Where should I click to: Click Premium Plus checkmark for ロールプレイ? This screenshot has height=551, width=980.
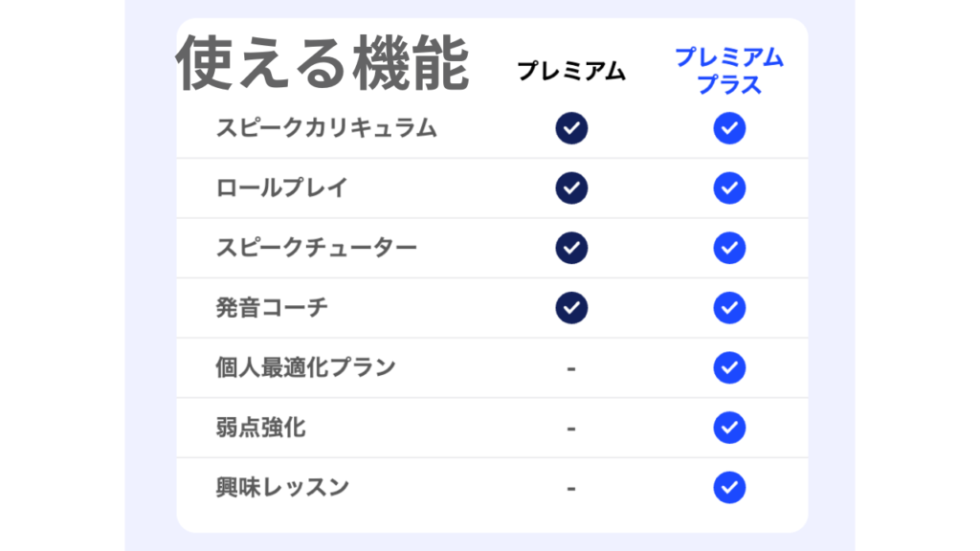[x=729, y=188]
